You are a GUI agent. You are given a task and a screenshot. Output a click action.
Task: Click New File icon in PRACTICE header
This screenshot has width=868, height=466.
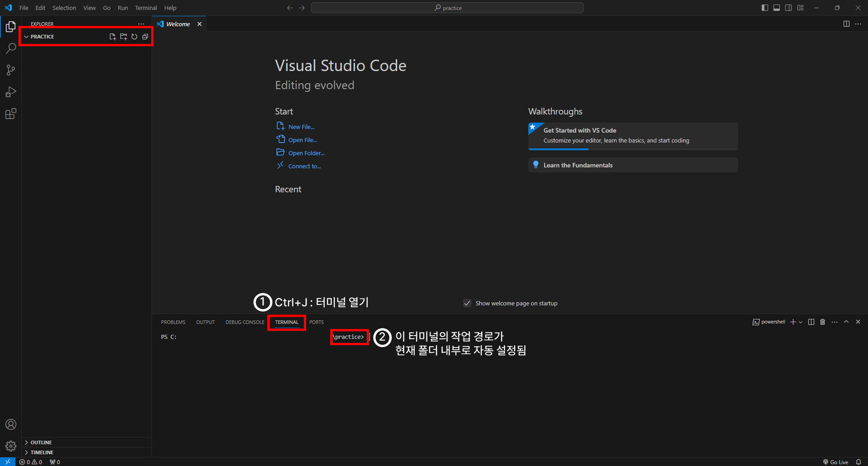112,37
